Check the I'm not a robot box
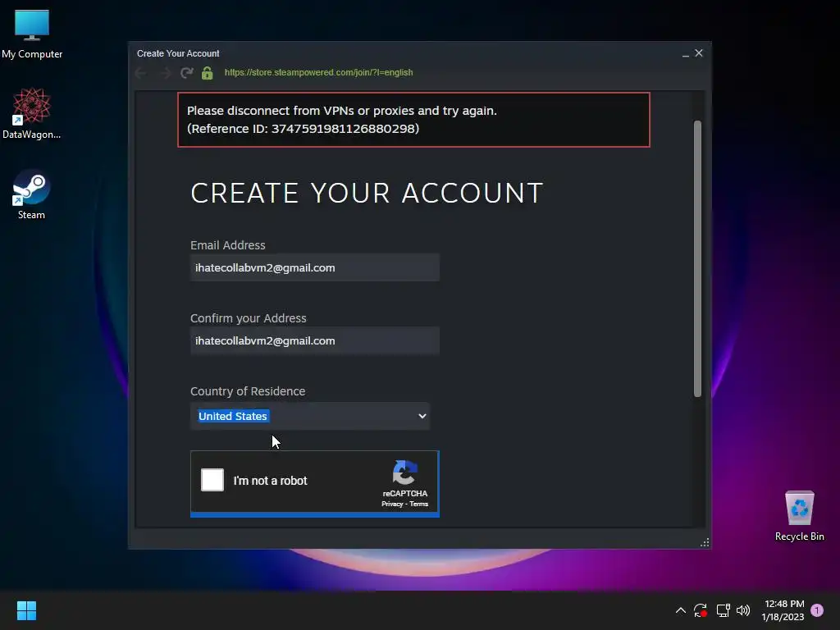Screen dimensions: 840x630 point(212,480)
